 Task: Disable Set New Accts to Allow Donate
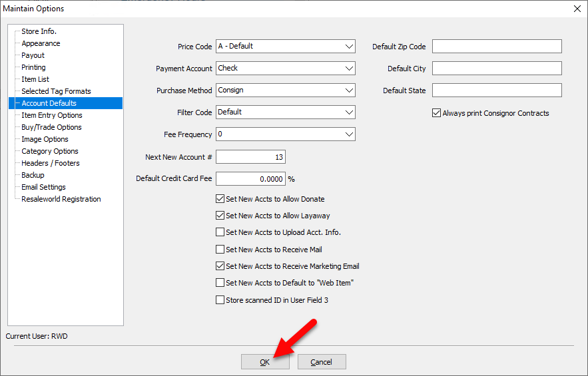220,199
